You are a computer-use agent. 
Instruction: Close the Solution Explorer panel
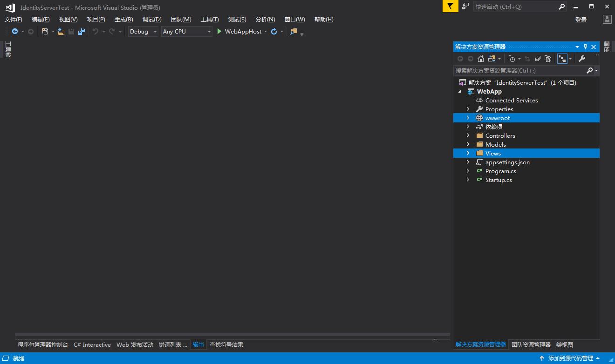[594, 47]
